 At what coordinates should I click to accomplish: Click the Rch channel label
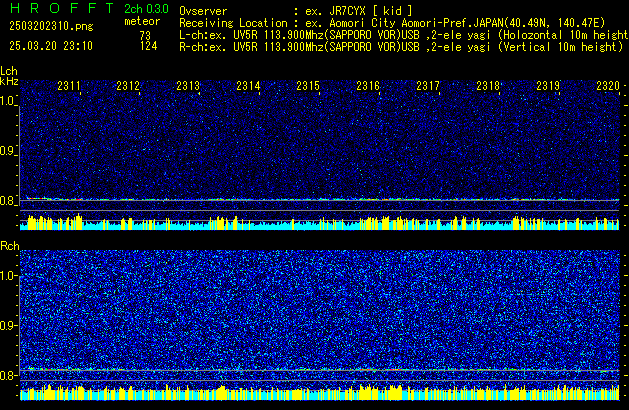(10, 246)
